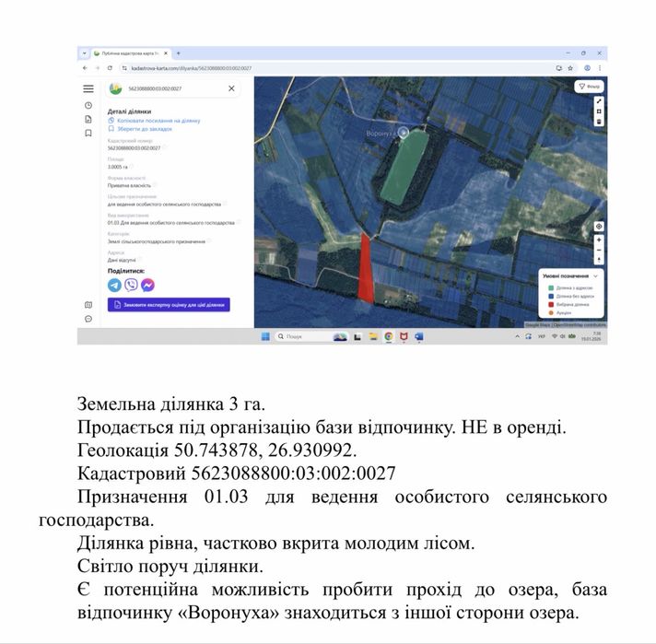Open the Windows Start menu

coord(265,336)
